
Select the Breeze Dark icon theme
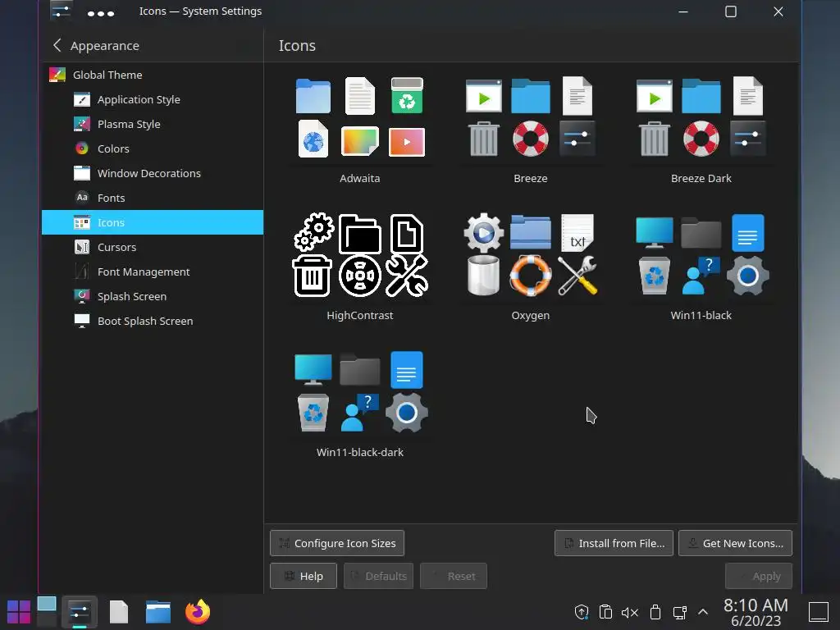click(x=701, y=130)
